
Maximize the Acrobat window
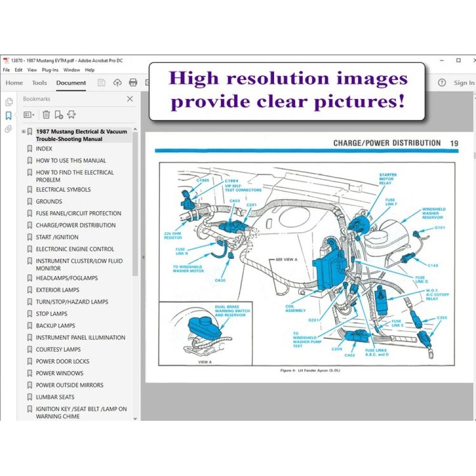tap(458, 60)
